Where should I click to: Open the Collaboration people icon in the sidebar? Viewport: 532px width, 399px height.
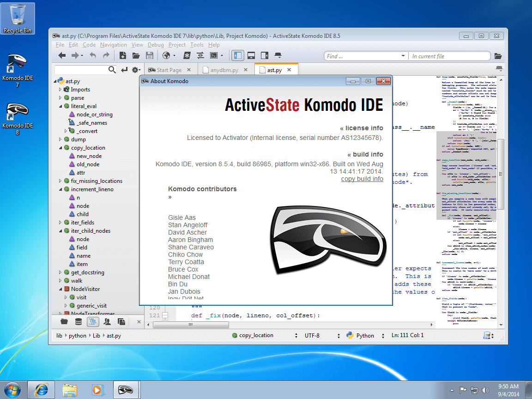(107, 321)
